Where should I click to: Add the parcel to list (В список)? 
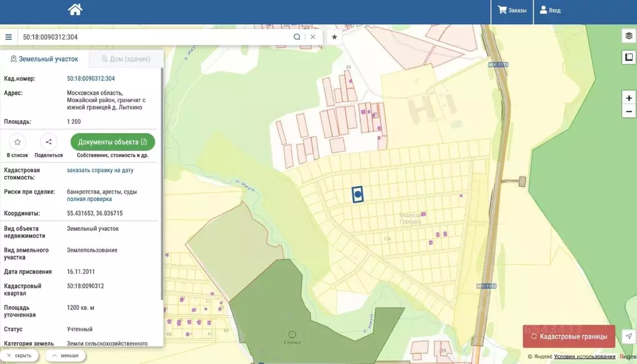point(17,142)
